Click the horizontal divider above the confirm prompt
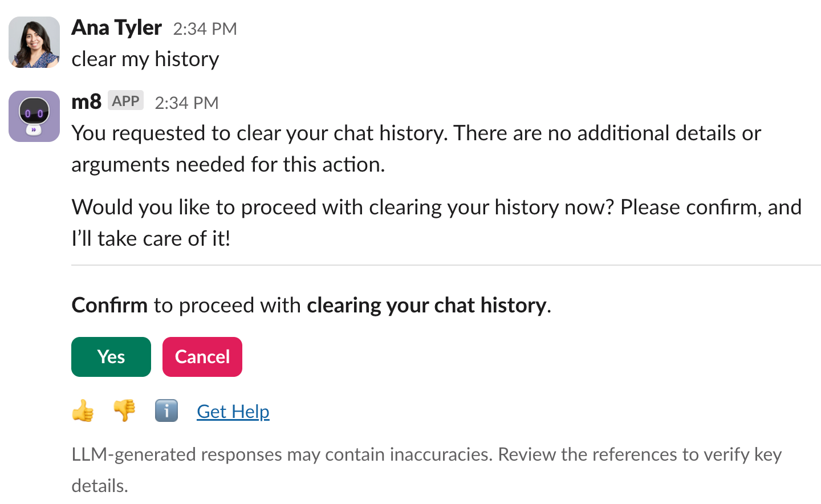This screenshot has width=821, height=504. (445, 265)
